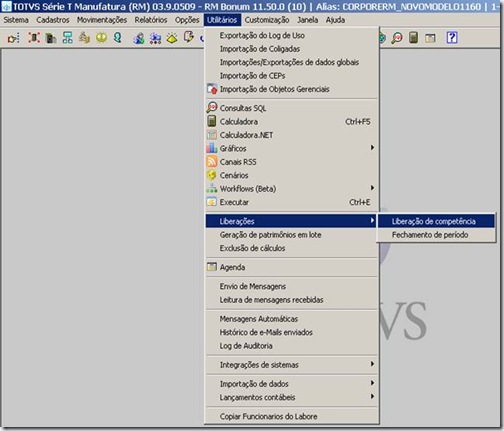The width and height of the screenshot is (504, 431).
Task: Click the dark building toolbar icon
Action: (x=51, y=38)
